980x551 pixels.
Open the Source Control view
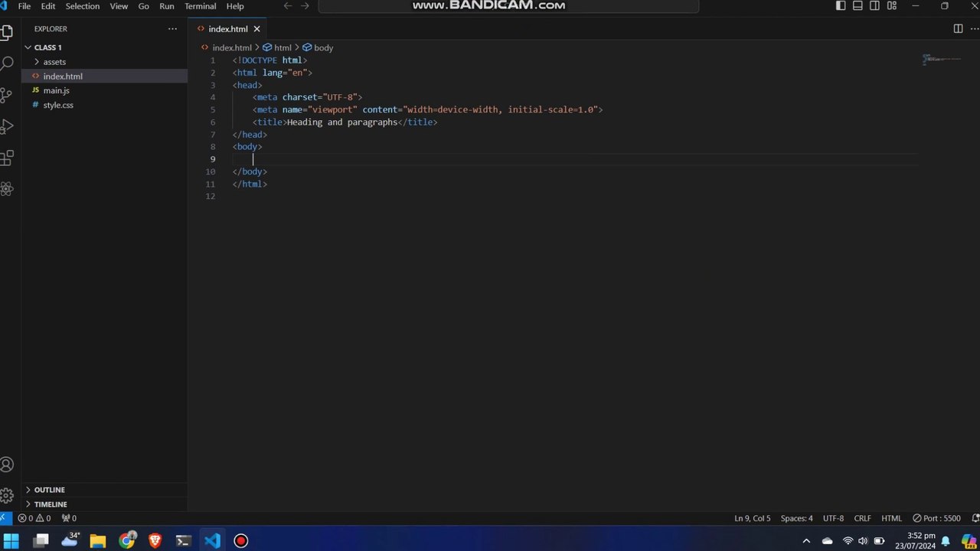7,96
